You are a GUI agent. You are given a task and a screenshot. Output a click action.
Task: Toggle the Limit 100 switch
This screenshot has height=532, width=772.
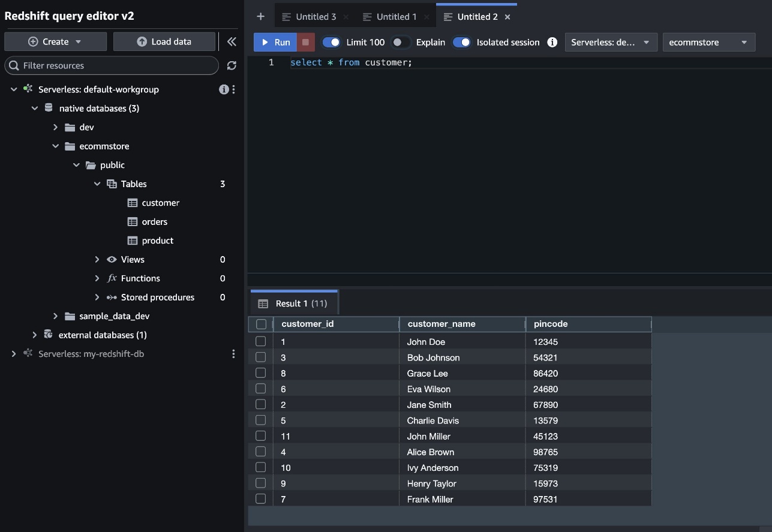click(331, 42)
